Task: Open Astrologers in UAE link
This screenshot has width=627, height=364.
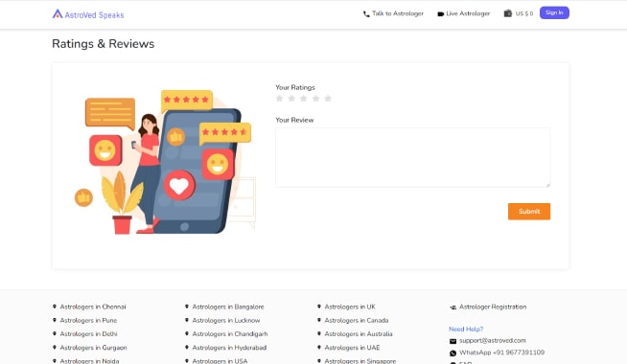Action: pyautogui.click(x=352, y=348)
